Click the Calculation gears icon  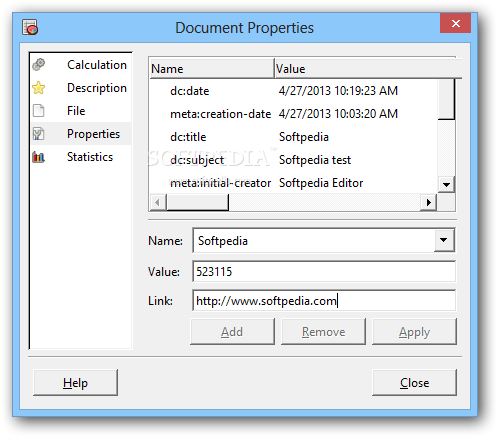(39, 65)
